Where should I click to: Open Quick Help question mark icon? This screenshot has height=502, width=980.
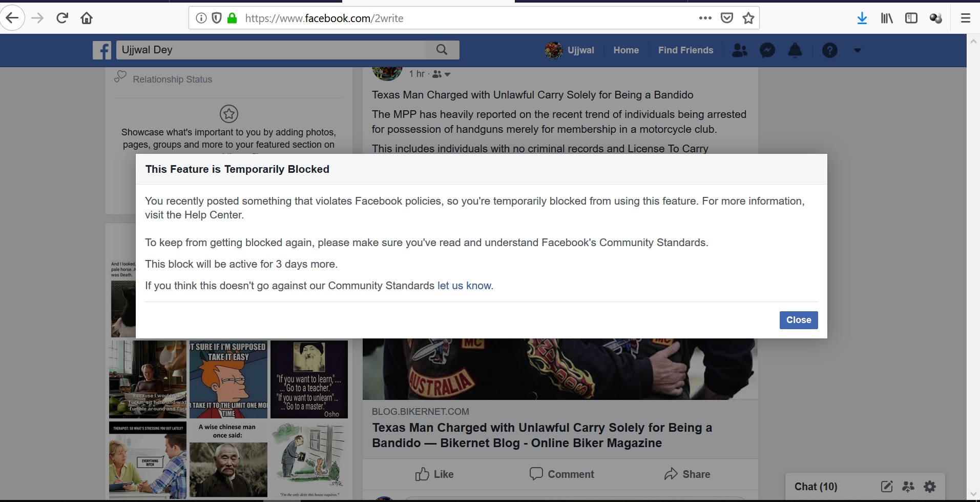(829, 50)
